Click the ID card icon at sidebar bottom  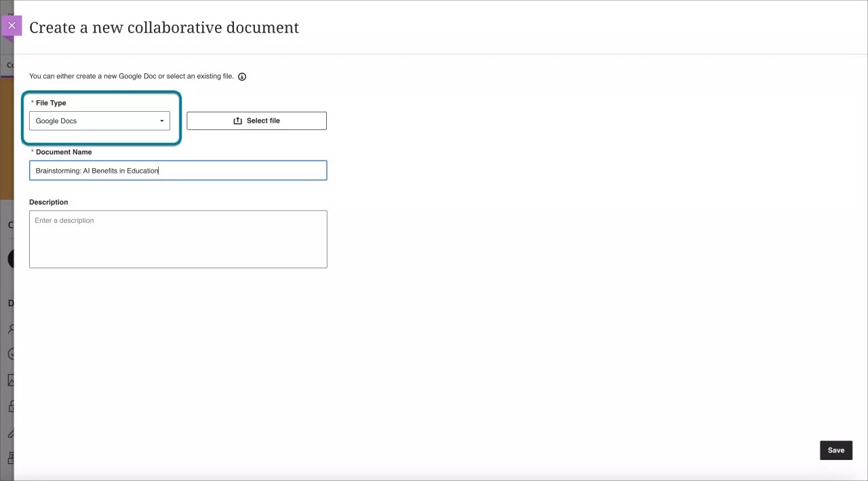coord(11,458)
